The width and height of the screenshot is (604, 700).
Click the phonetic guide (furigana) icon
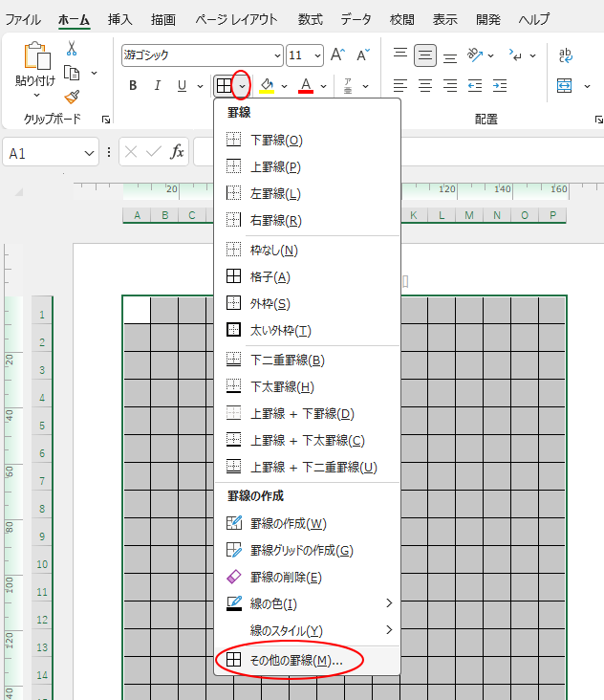348,86
